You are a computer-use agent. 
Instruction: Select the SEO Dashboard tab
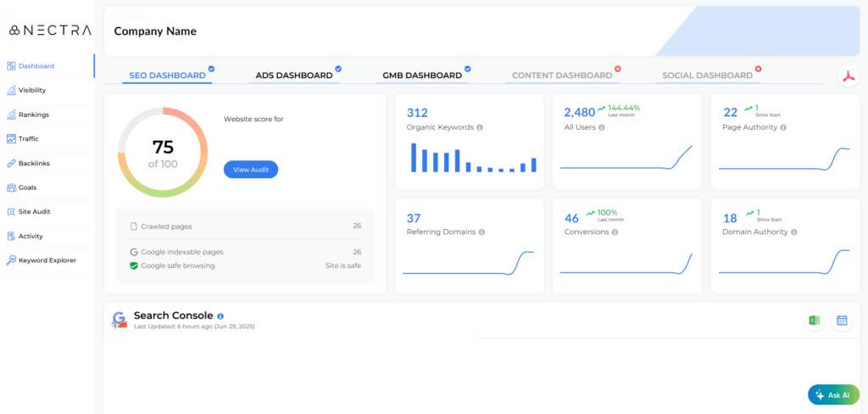(167, 76)
